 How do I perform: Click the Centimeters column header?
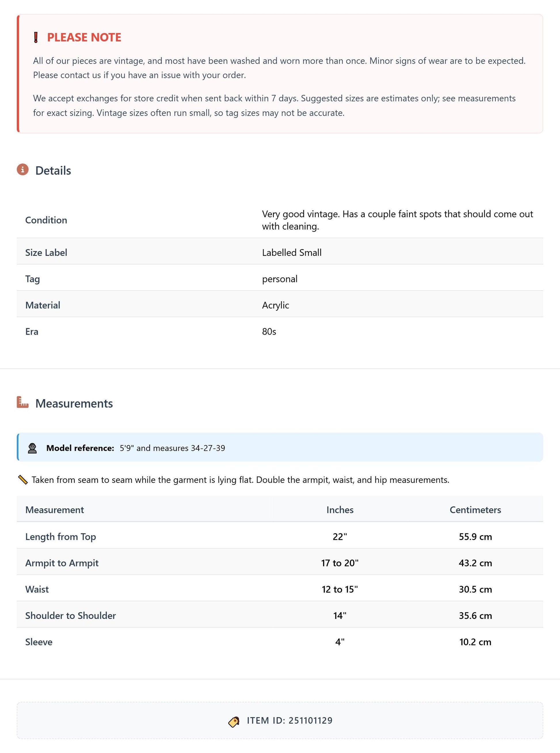(x=475, y=510)
